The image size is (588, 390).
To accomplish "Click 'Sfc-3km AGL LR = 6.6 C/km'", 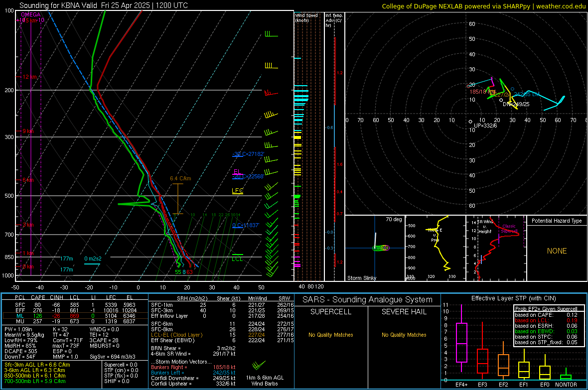I will (37, 365).
